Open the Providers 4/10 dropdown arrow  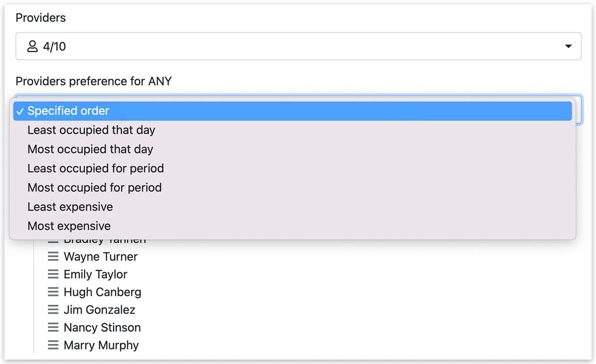coord(568,46)
